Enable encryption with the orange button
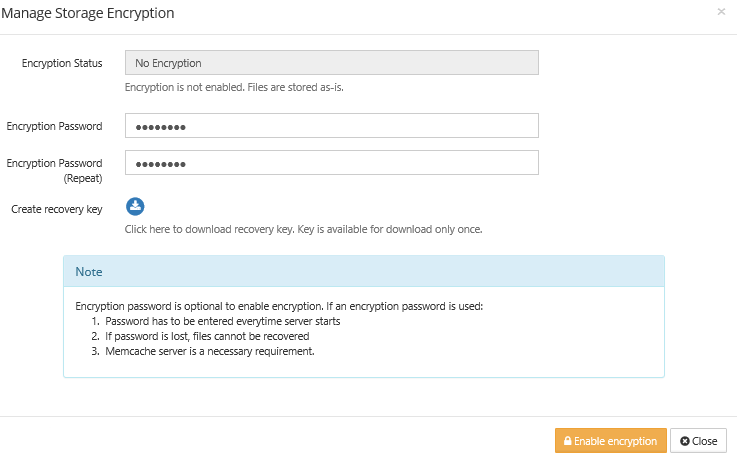737x473 pixels. click(611, 441)
